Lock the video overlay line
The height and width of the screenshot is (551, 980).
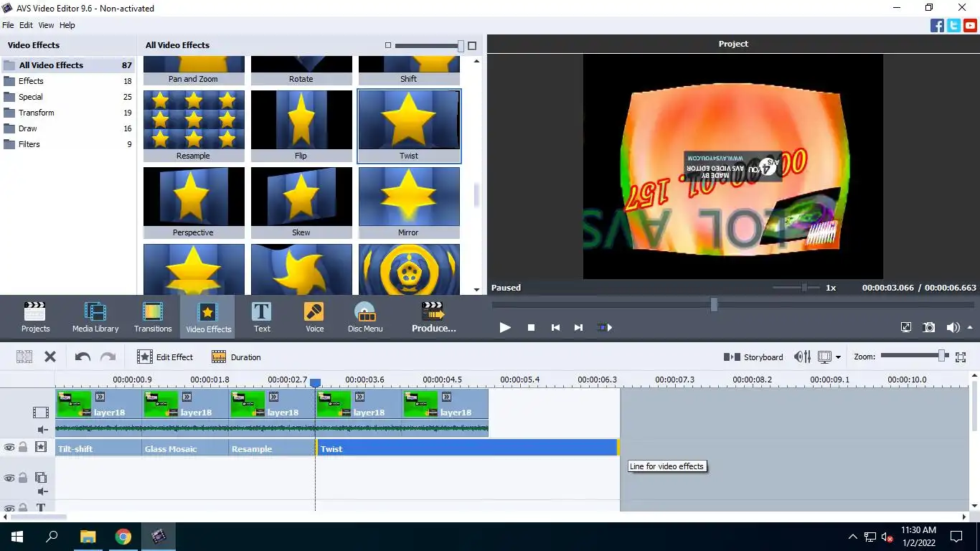23,478
